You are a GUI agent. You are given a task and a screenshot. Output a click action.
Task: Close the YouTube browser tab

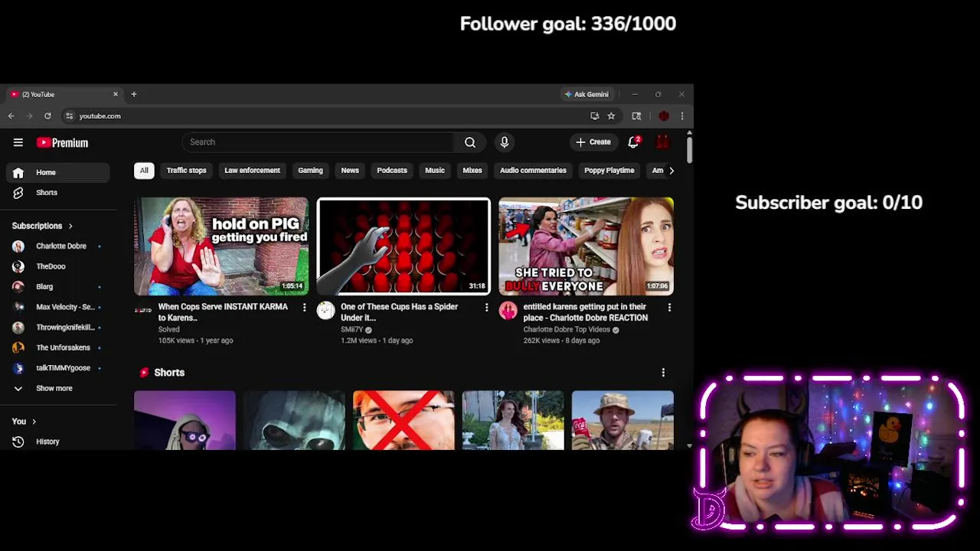116,94
